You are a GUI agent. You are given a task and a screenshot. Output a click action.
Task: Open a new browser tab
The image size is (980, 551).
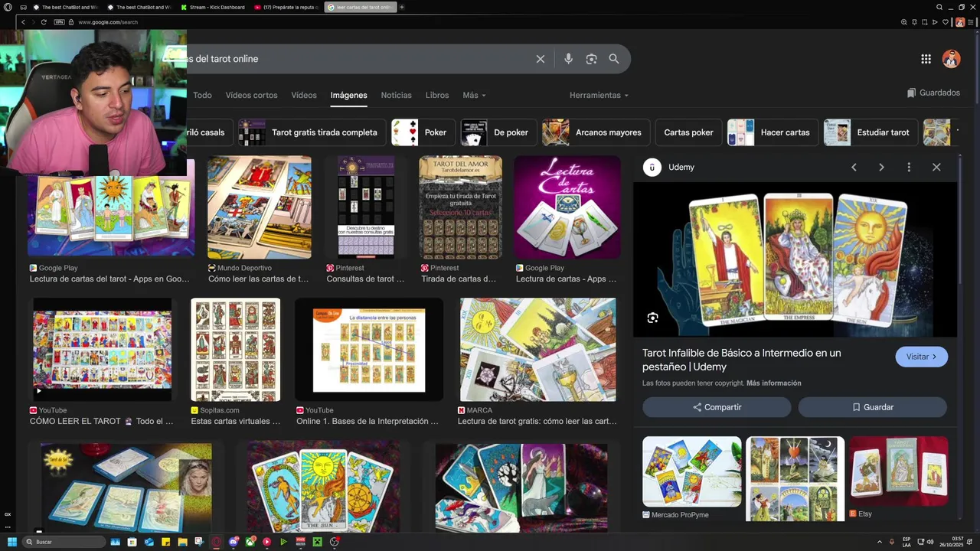[402, 7]
